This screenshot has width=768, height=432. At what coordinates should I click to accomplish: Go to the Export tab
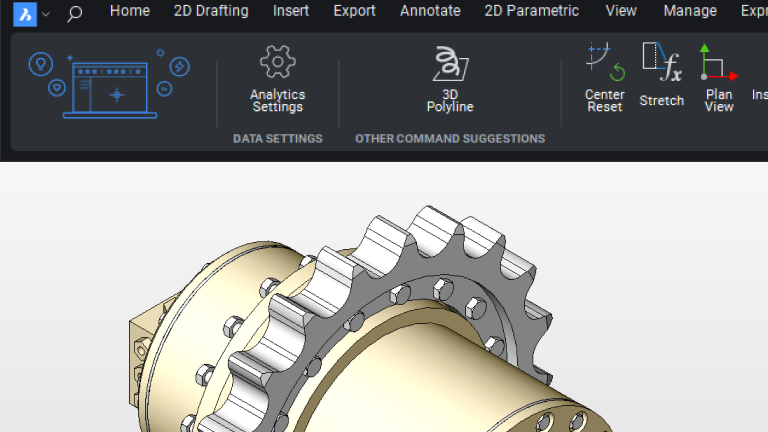click(x=355, y=11)
